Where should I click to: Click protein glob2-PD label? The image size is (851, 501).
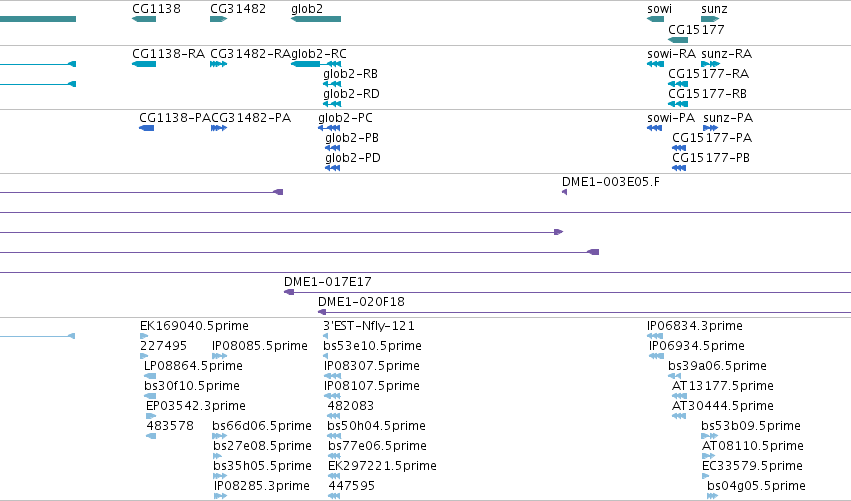353,158
